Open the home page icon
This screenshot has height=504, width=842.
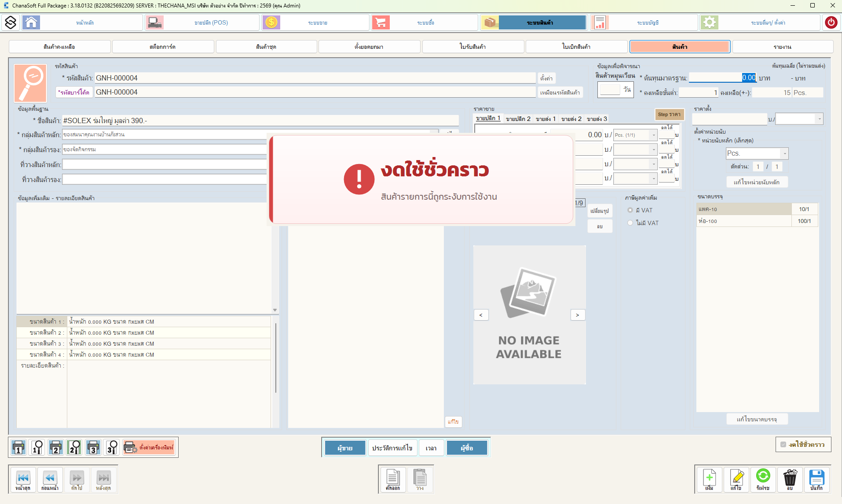31,22
